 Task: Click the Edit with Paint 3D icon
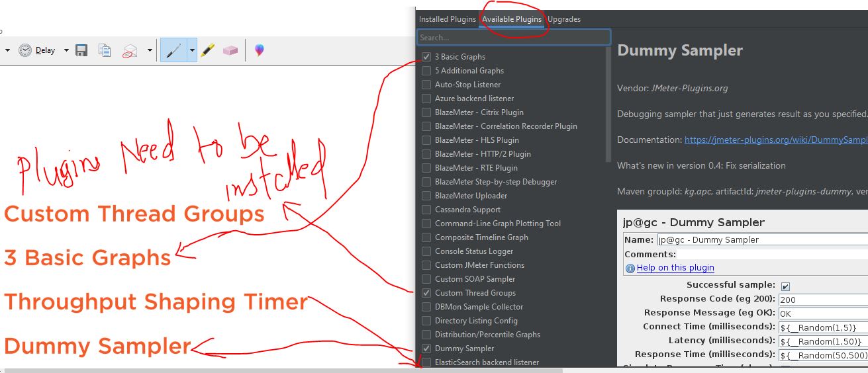(259, 50)
